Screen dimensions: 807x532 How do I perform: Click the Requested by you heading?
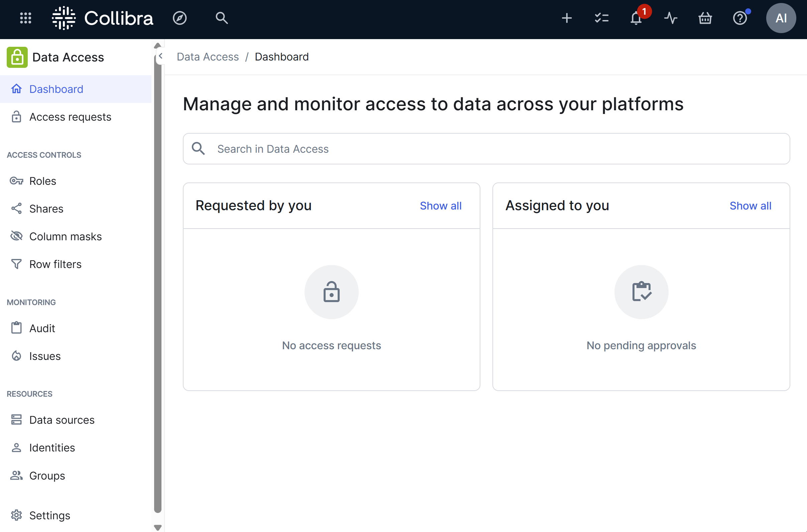coord(253,206)
